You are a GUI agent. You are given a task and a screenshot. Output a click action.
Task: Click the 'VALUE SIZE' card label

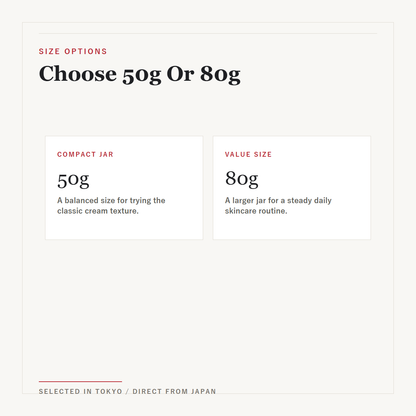[248, 154]
